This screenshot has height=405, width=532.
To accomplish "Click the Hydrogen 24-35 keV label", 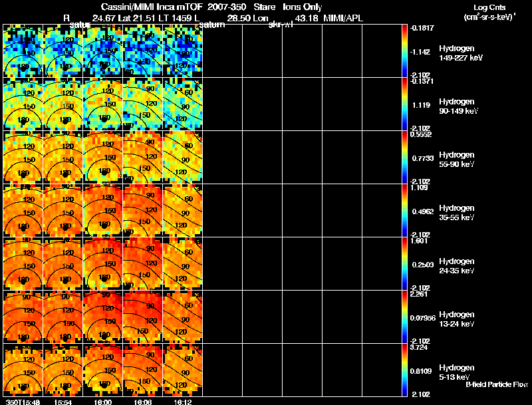I will (x=456, y=265).
